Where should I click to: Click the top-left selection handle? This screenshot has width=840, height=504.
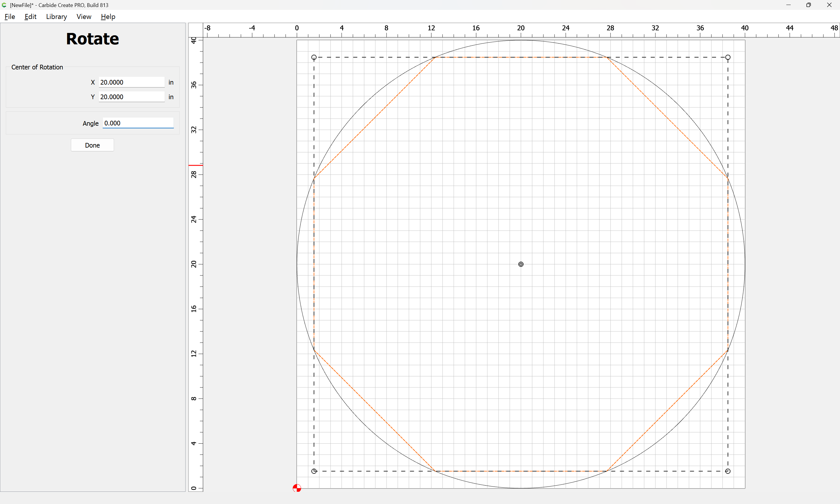pos(314,57)
